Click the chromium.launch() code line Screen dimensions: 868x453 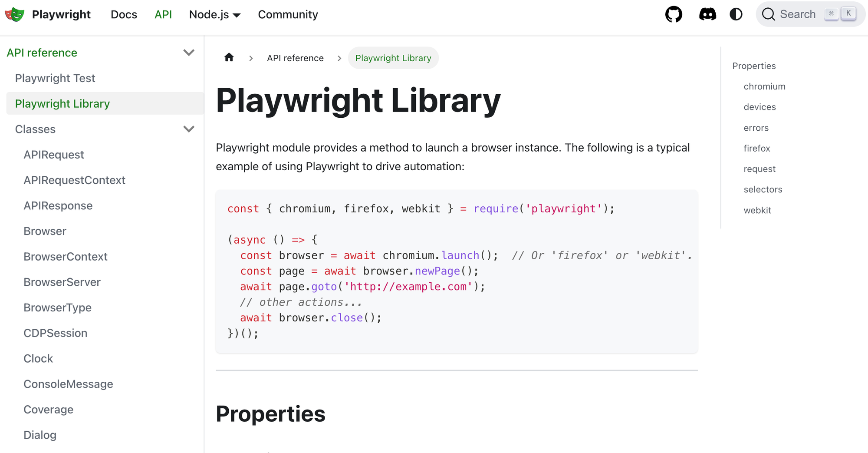click(x=466, y=255)
